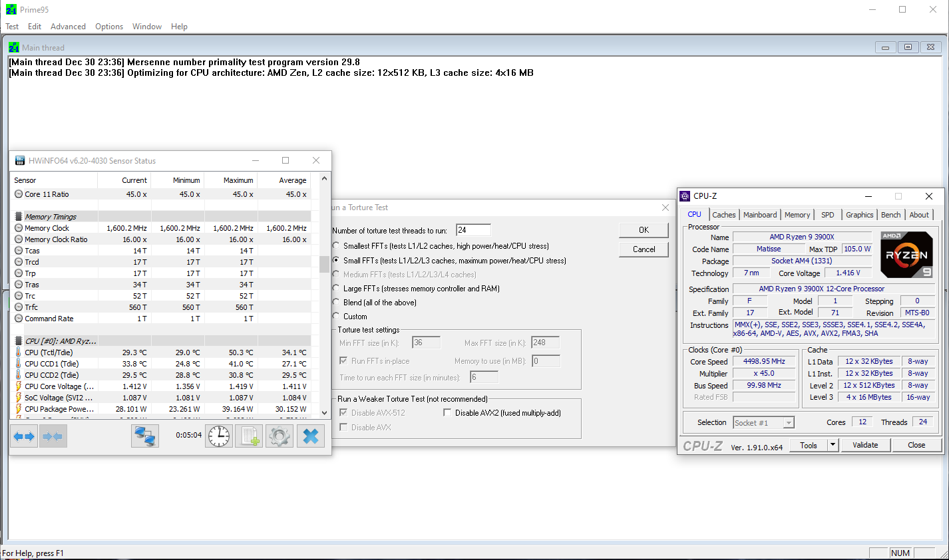Click the Command Rate row icon
This screenshot has width=949, height=560.
(x=19, y=319)
